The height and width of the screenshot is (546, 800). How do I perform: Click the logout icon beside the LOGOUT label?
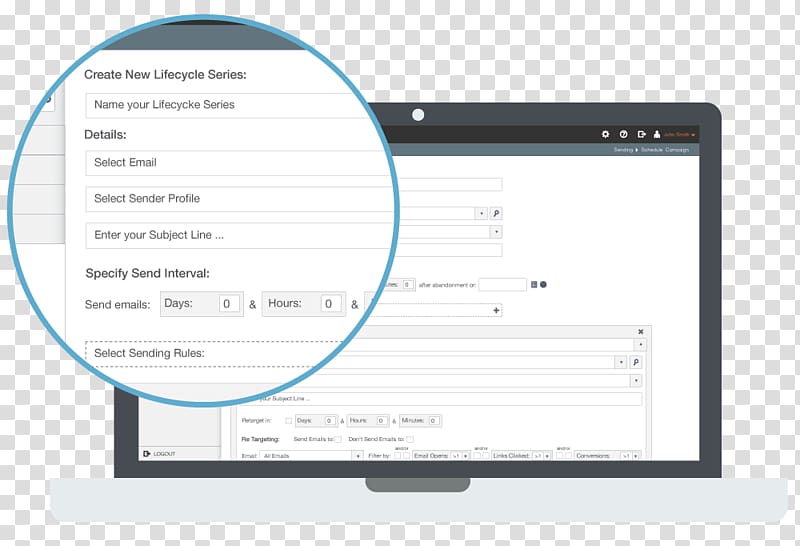[x=146, y=454]
